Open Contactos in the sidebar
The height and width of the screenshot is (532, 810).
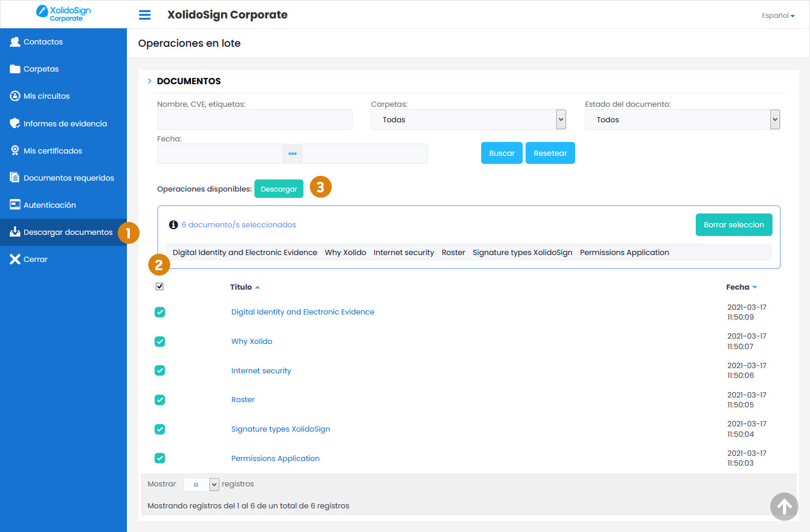(x=63, y=42)
